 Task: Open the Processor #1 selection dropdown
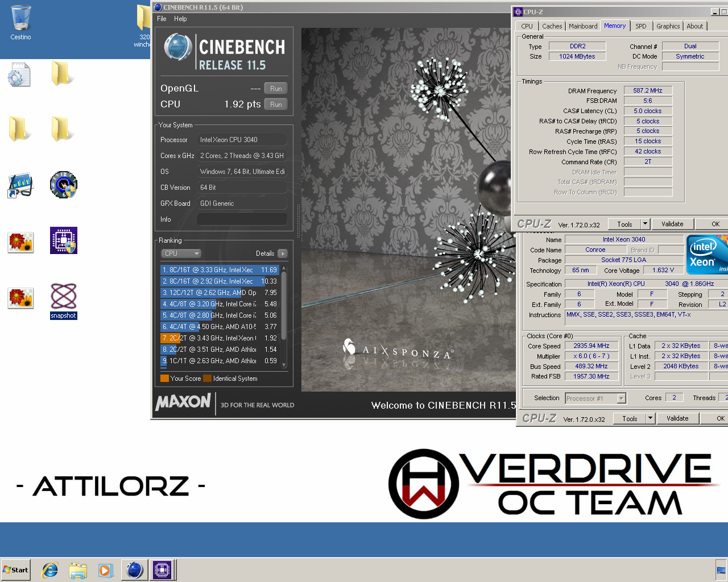(x=595, y=398)
